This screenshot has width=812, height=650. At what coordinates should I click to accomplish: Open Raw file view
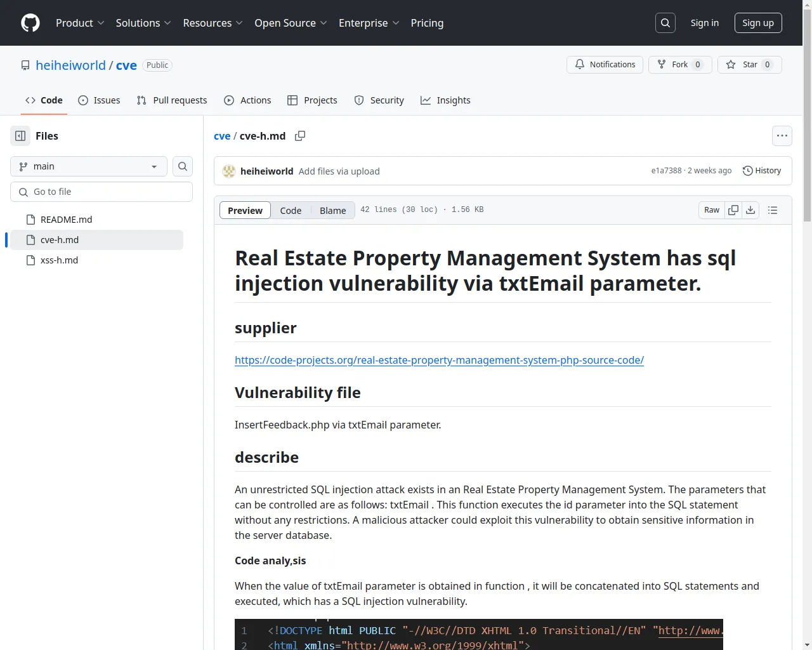(712, 210)
